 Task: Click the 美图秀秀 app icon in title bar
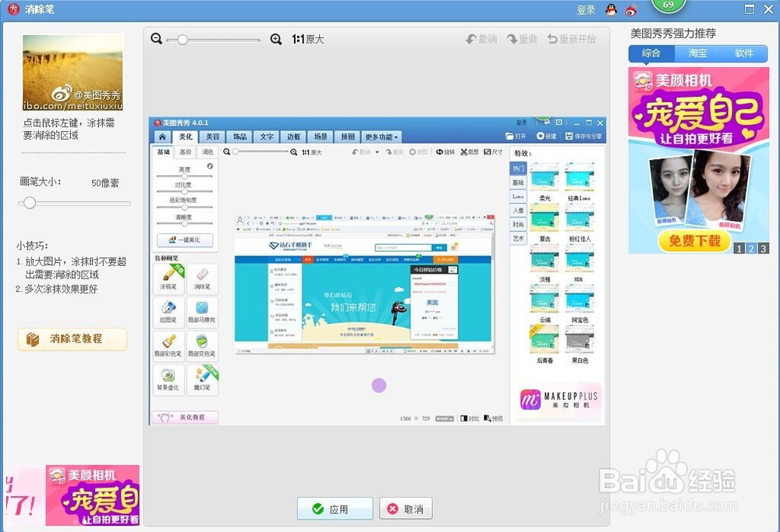tap(13, 9)
